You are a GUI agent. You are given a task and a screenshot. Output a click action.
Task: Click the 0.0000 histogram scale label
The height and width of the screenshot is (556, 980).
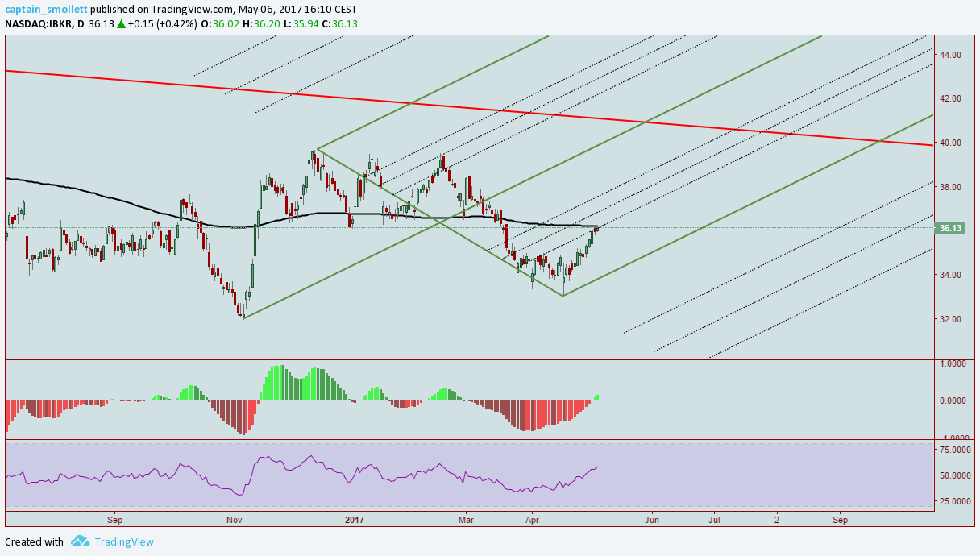(x=953, y=400)
